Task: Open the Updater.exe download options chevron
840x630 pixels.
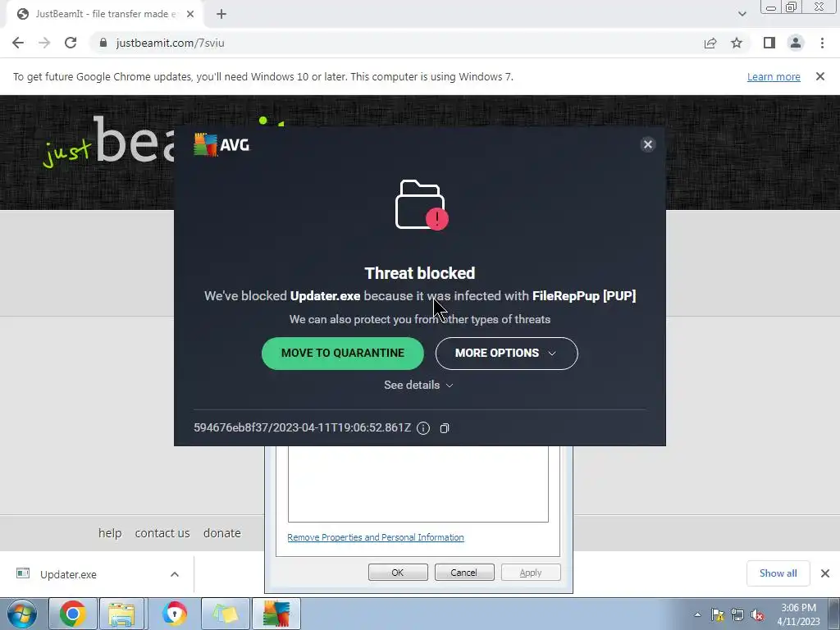Action: click(175, 574)
